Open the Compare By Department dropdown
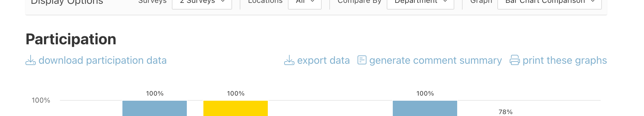The height and width of the screenshot is (116, 644). [420, 3]
